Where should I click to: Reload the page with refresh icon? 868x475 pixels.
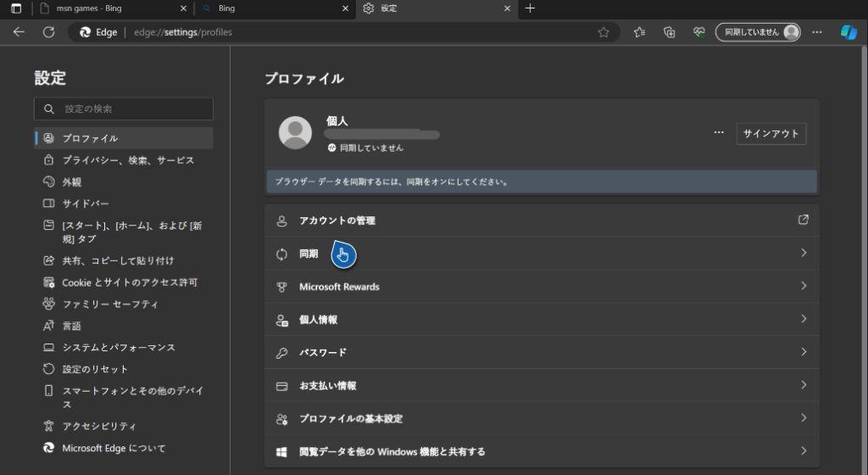click(x=48, y=32)
